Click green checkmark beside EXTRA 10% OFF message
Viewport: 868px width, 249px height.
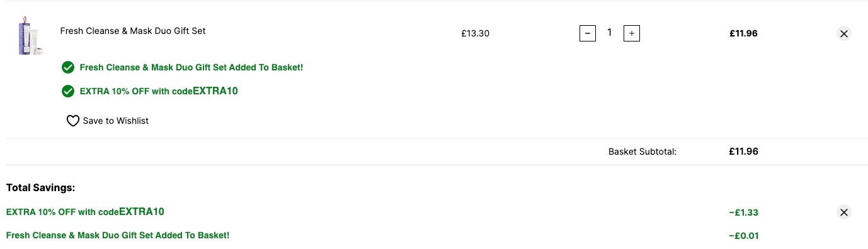click(x=68, y=91)
